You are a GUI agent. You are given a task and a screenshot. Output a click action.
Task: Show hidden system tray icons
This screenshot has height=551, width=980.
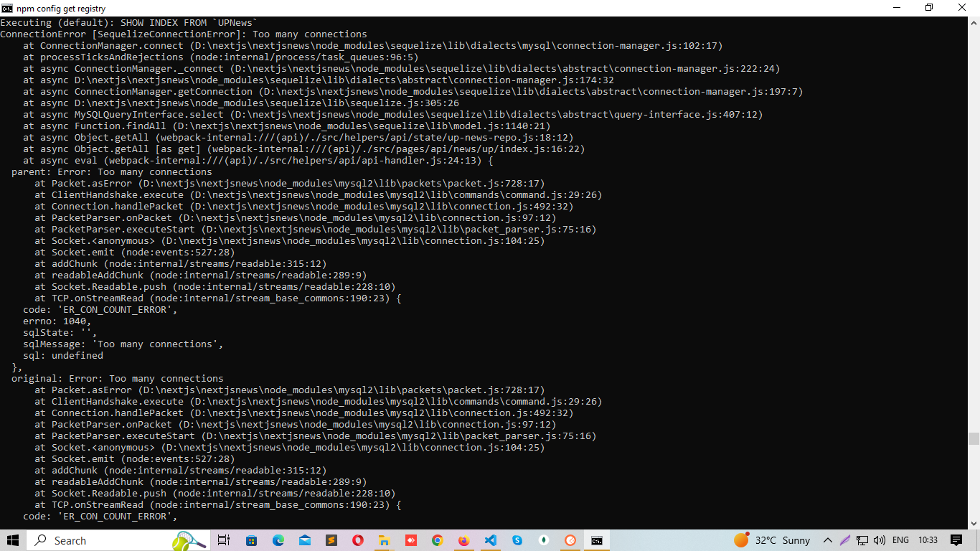(827, 540)
